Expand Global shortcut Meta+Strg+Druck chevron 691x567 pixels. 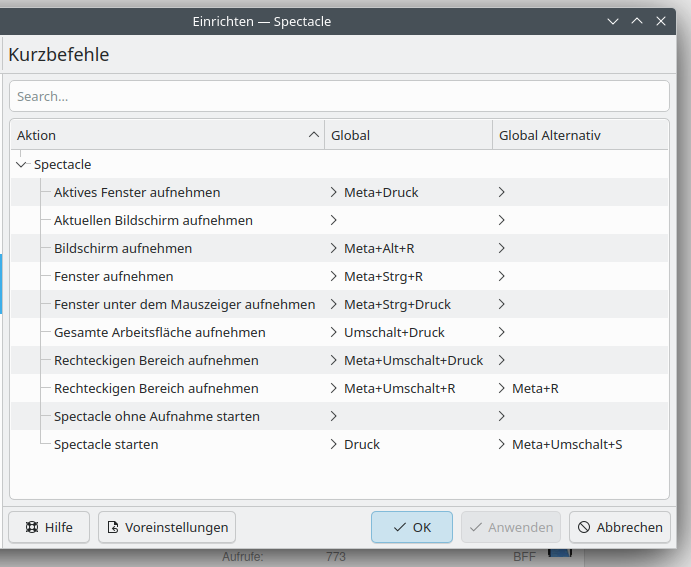pyautogui.click(x=334, y=304)
